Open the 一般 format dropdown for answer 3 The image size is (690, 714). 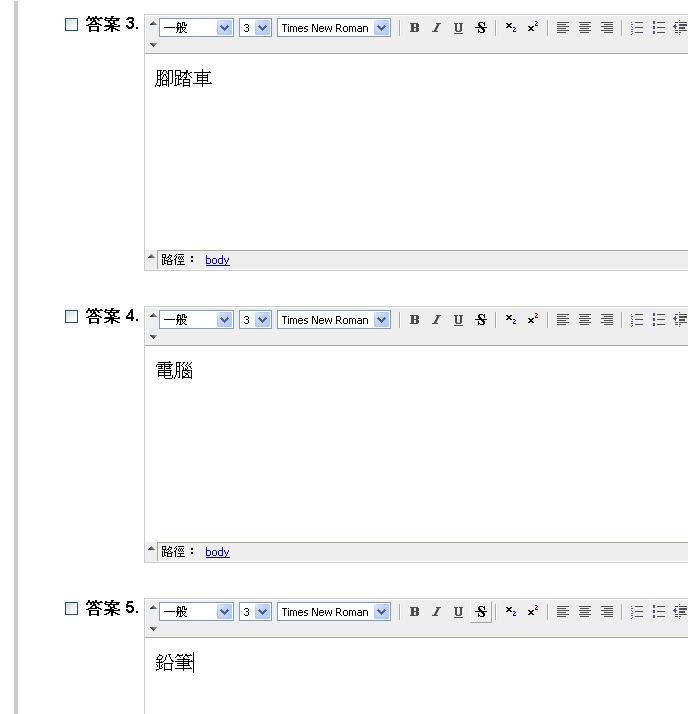(196, 28)
